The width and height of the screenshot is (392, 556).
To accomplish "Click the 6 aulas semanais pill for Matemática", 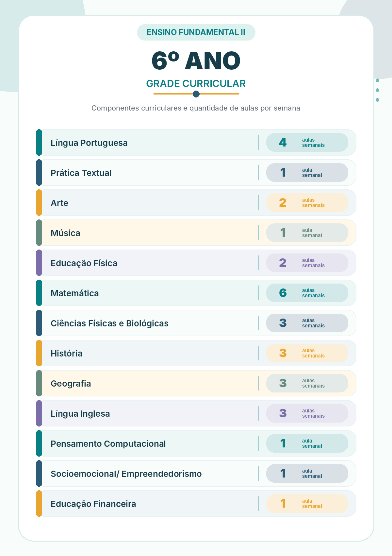I will click(307, 293).
